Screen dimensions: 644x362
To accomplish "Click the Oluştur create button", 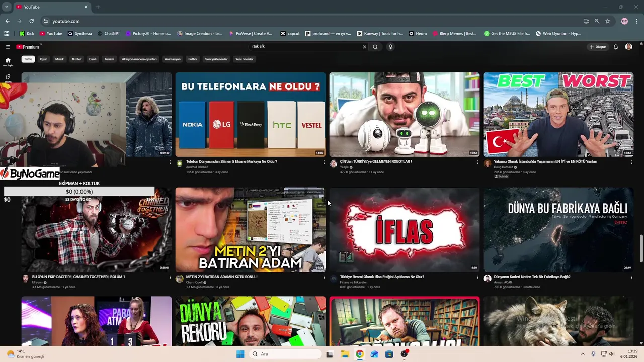I will click(x=598, y=47).
